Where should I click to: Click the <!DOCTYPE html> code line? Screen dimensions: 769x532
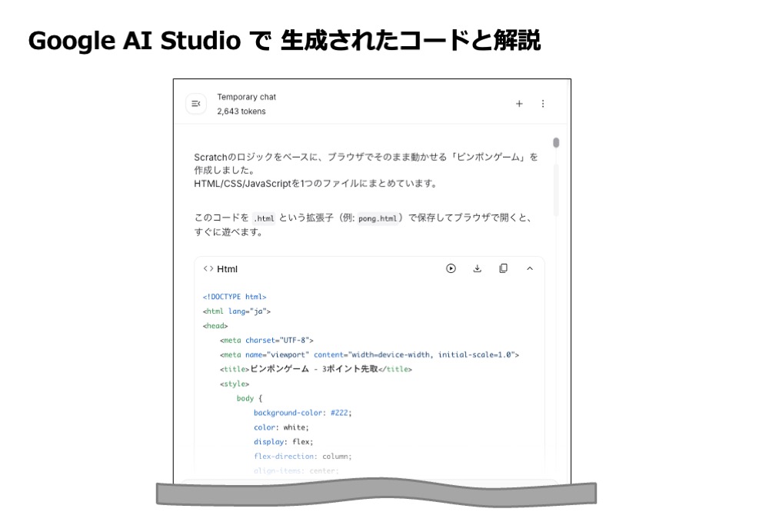click(x=235, y=297)
